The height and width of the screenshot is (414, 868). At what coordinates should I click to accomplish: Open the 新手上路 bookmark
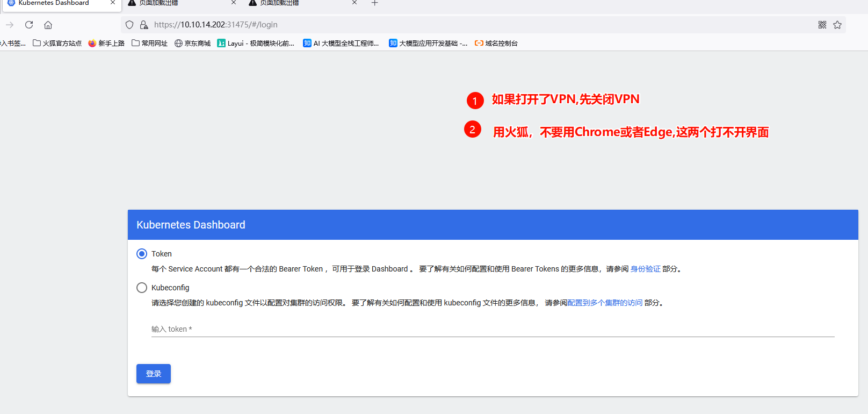pos(106,43)
